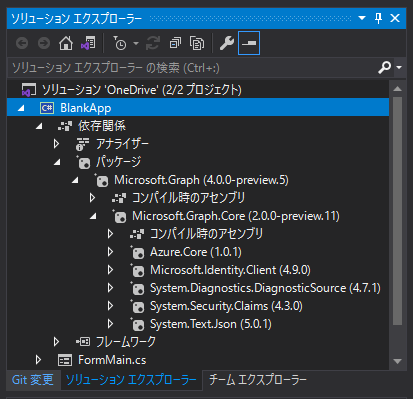Select System.Diagnostics.DiagnosticSource (4.7.1) label
Screen dimensions: 413x399
coord(265,288)
